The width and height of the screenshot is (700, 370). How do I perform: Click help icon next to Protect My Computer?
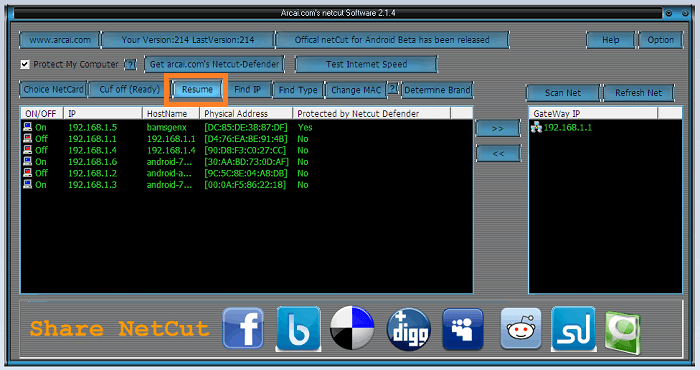(x=130, y=65)
